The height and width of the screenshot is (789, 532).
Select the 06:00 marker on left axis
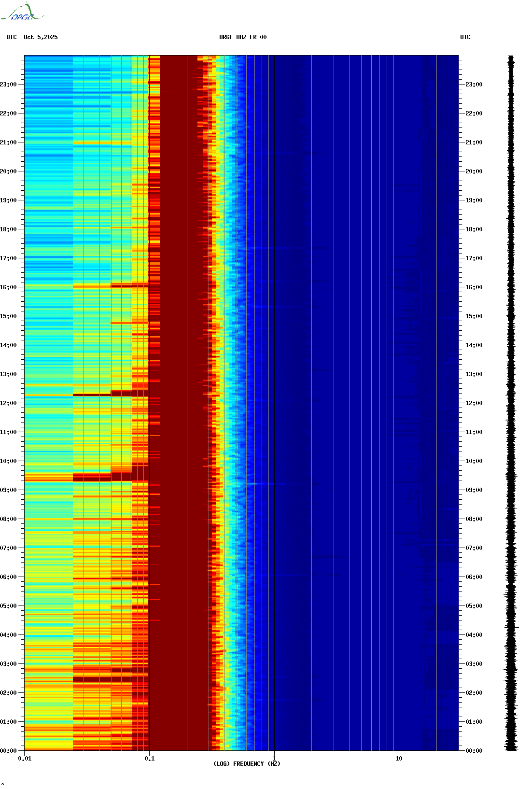click(x=8, y=577)
